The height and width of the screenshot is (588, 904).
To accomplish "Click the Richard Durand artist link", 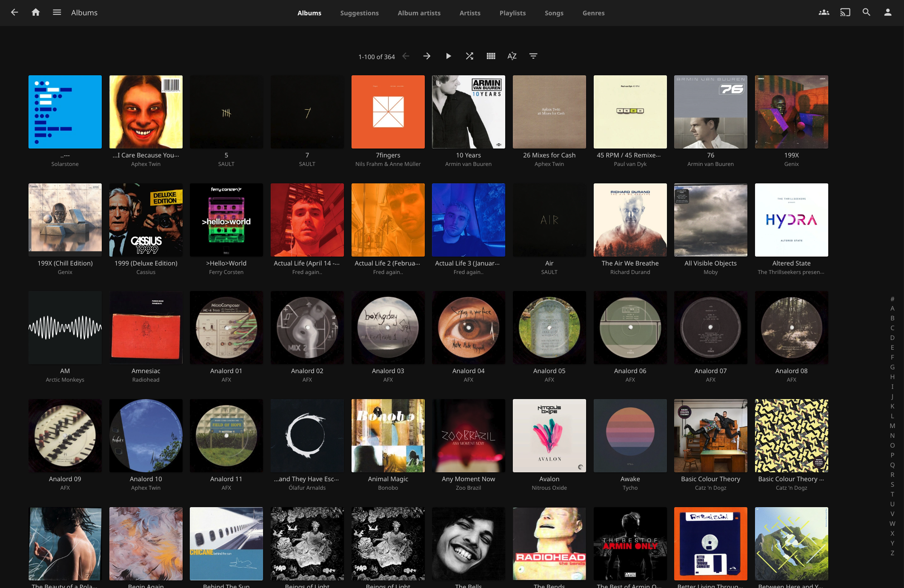I will coord(630,272).
